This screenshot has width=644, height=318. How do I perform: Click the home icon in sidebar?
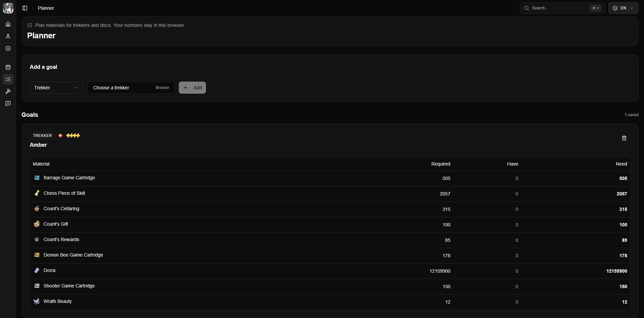click(8, 24)
